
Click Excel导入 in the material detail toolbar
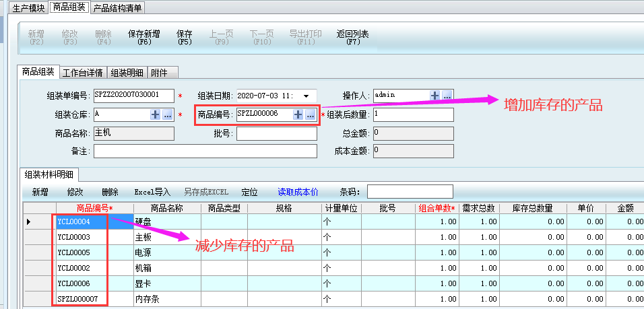[x=152, y=192]
